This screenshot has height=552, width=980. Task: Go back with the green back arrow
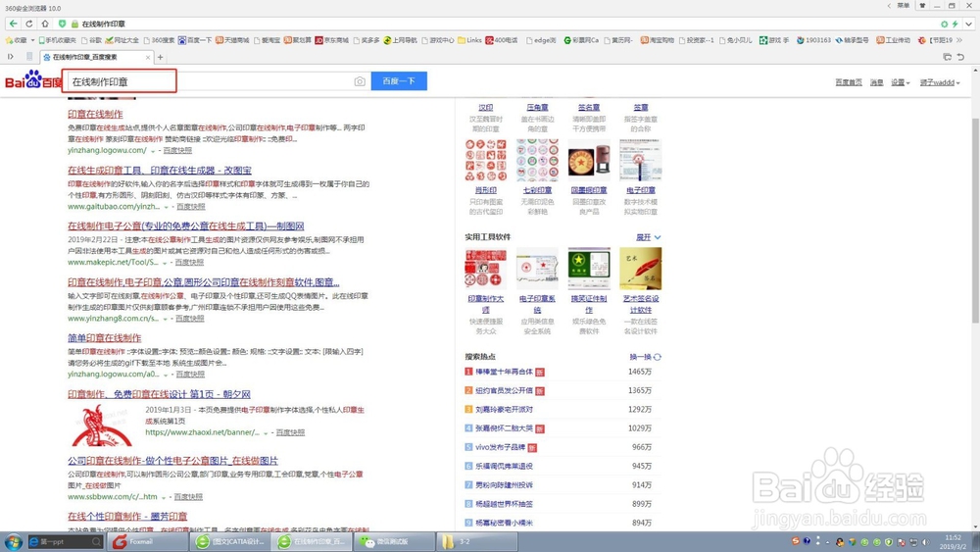13,24
